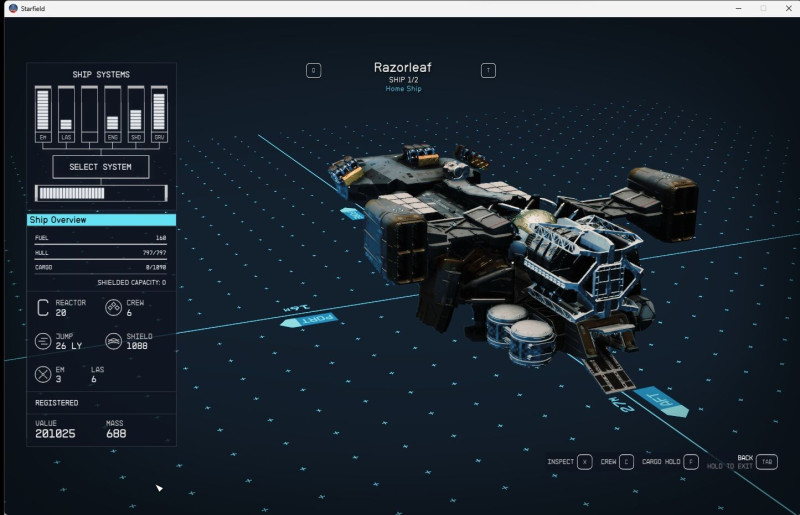800x515 pixels.
Task: Click the 'SHIP SYSTEMS' panel title
Action: (x=101, y=75)
